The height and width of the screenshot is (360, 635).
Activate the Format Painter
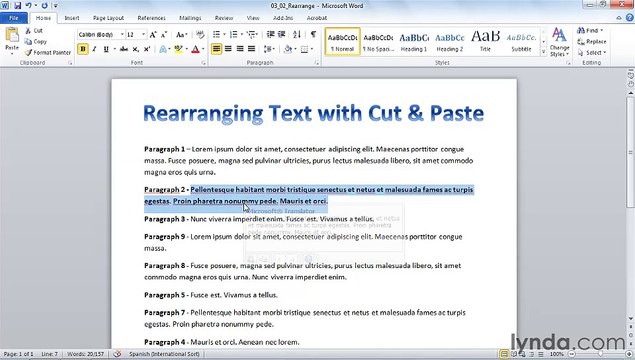click(48, 52)
